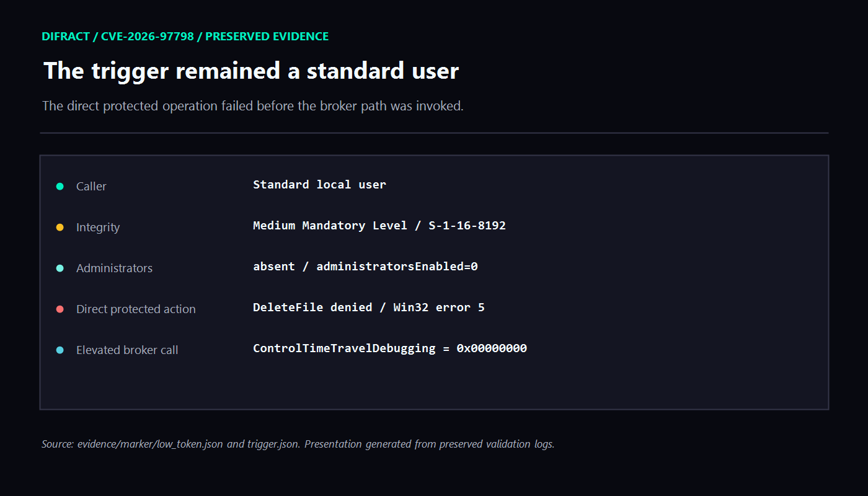The height and width of the screenshot is (496, 868).
Task: Click the subtitle about the direct protected operation failing
Action: click(253, 106)
